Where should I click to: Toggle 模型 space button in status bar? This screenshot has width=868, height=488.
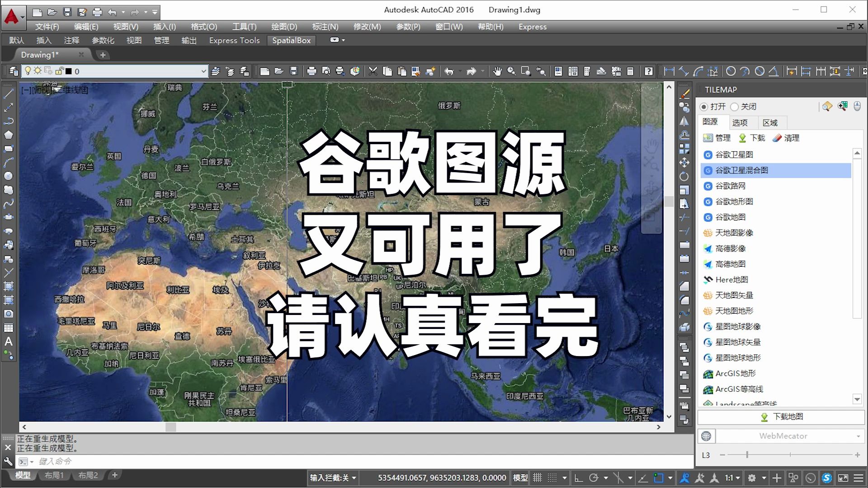pyautogui.click(x=520, y=478)
